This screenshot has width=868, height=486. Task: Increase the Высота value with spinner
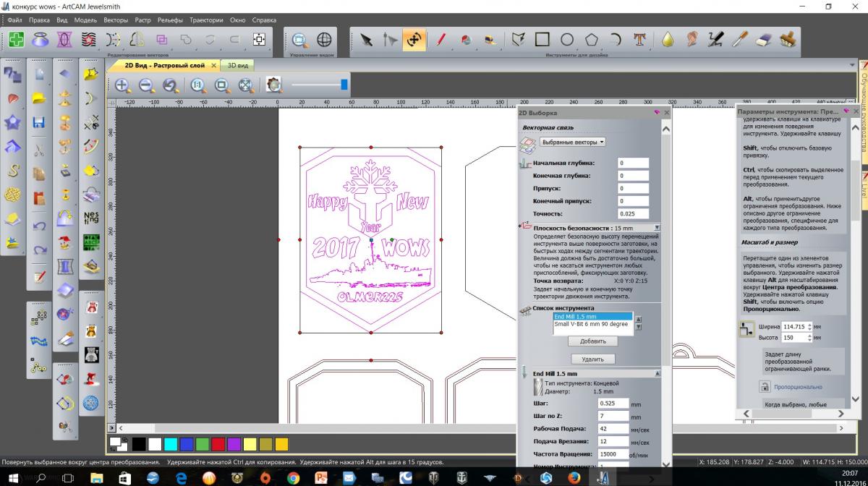809,335
